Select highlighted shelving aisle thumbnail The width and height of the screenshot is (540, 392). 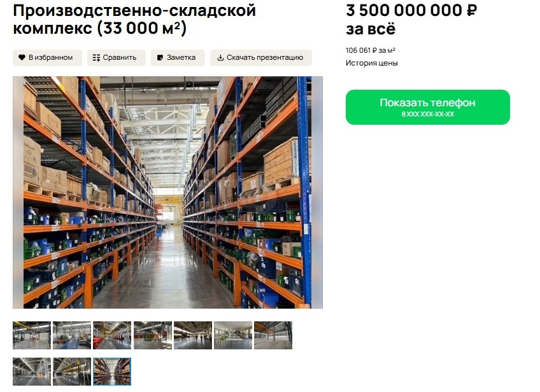click(112, 372)
